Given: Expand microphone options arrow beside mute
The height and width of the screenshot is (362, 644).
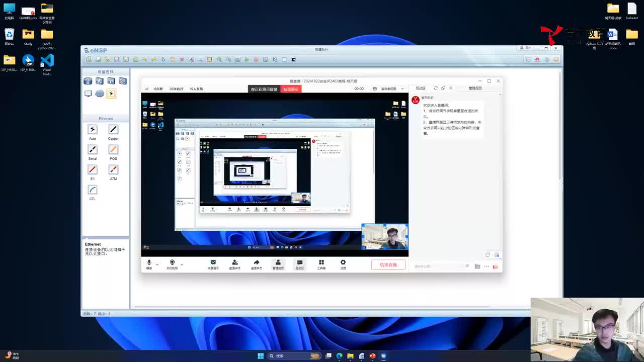Looking at the screenshot, I should (x=157, y=264).
